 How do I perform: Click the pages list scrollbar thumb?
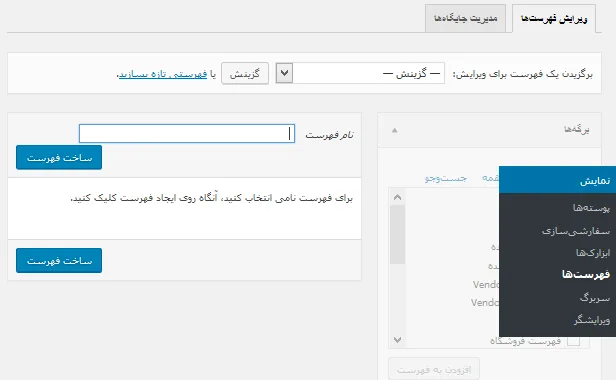pos(398,235)
